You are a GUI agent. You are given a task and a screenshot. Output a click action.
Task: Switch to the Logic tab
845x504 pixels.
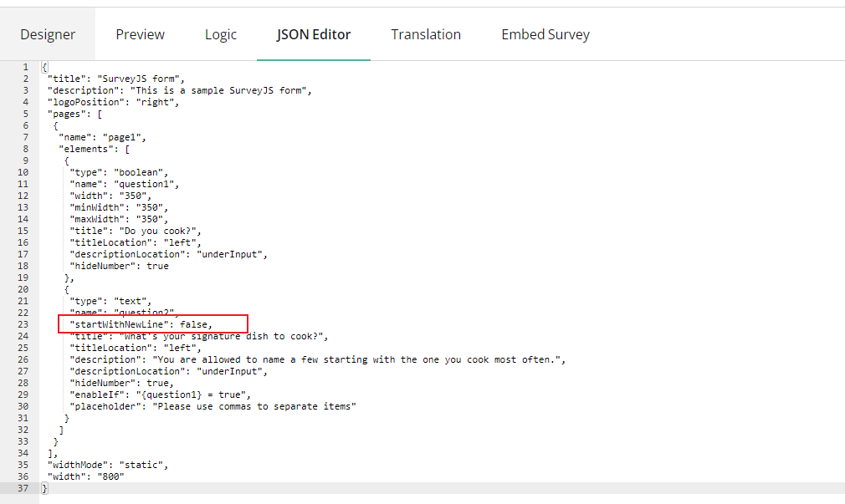coord(220,34)
